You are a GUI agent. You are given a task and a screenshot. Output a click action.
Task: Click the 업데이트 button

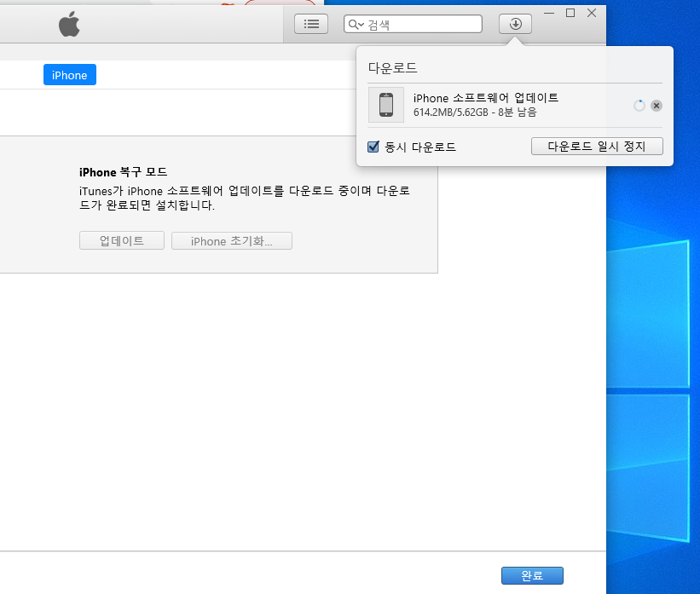[x=122, y=241]
